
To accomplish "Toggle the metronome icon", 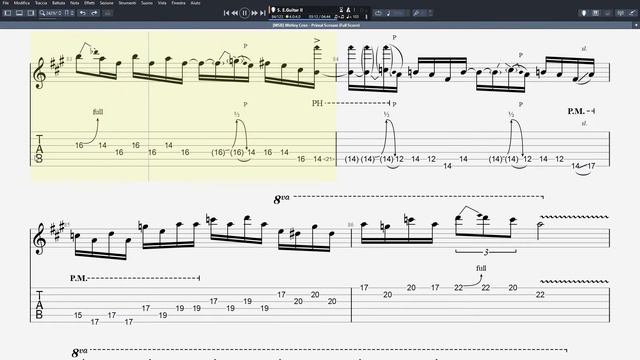I will pyautogui.click(x=349, y=9).
